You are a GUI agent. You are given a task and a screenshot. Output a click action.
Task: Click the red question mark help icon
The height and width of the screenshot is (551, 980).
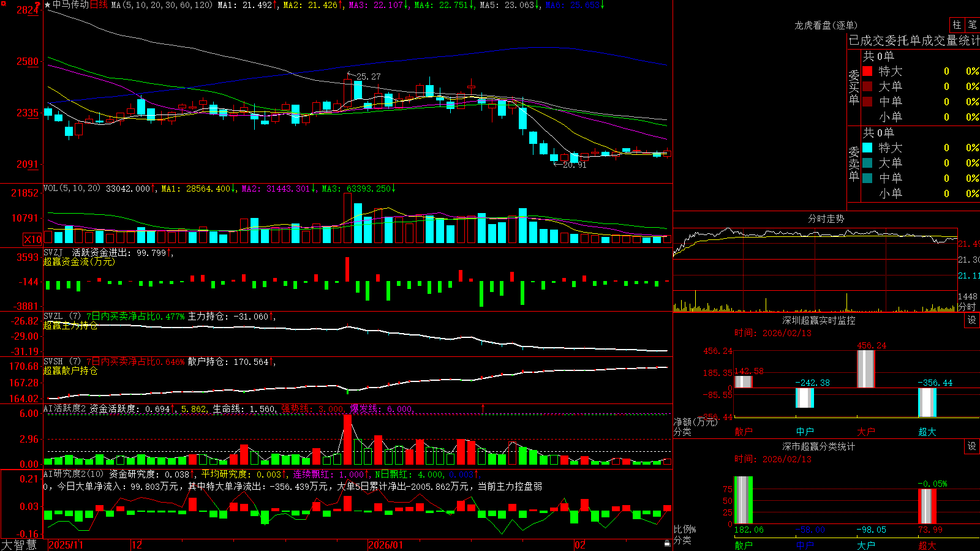[x=38, y=6]
